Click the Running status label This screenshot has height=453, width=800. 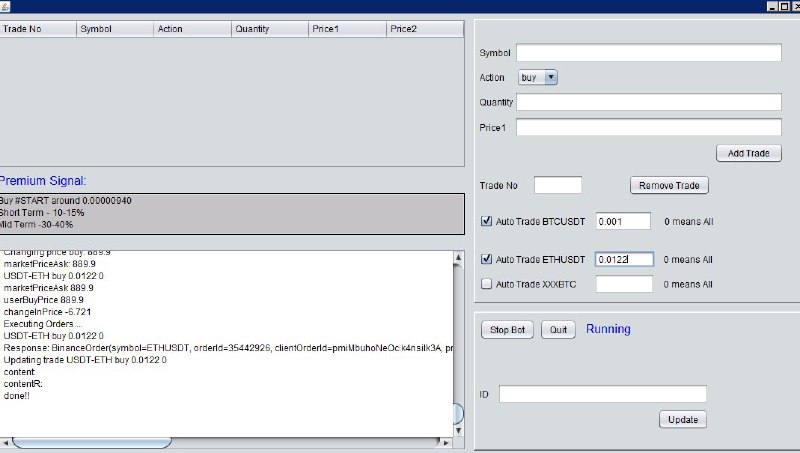(608, 329)
